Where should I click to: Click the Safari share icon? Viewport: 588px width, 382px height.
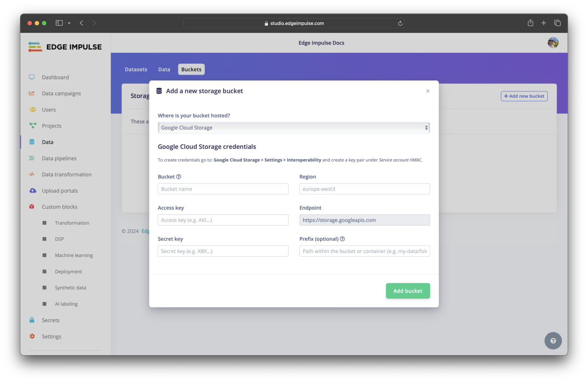(x=531, y=23)
